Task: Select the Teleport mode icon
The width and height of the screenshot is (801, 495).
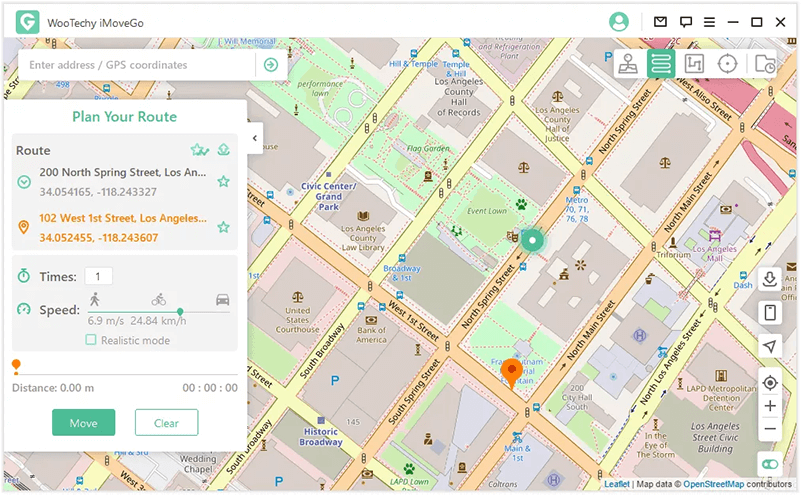Action: coord(628,64)
